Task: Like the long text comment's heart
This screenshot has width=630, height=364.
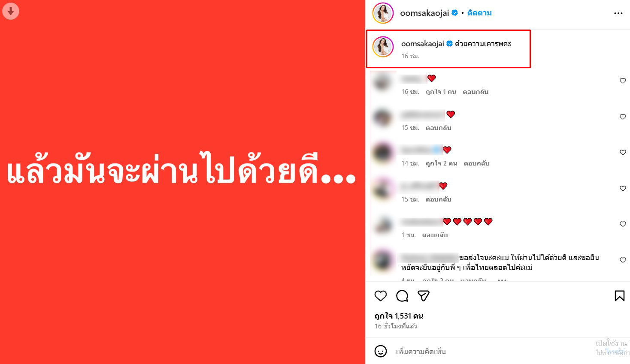Action: [x=623, y=260]
